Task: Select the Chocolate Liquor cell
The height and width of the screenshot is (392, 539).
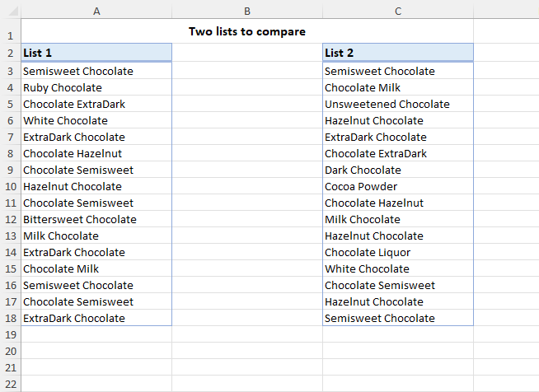Action: pos(398,253)
